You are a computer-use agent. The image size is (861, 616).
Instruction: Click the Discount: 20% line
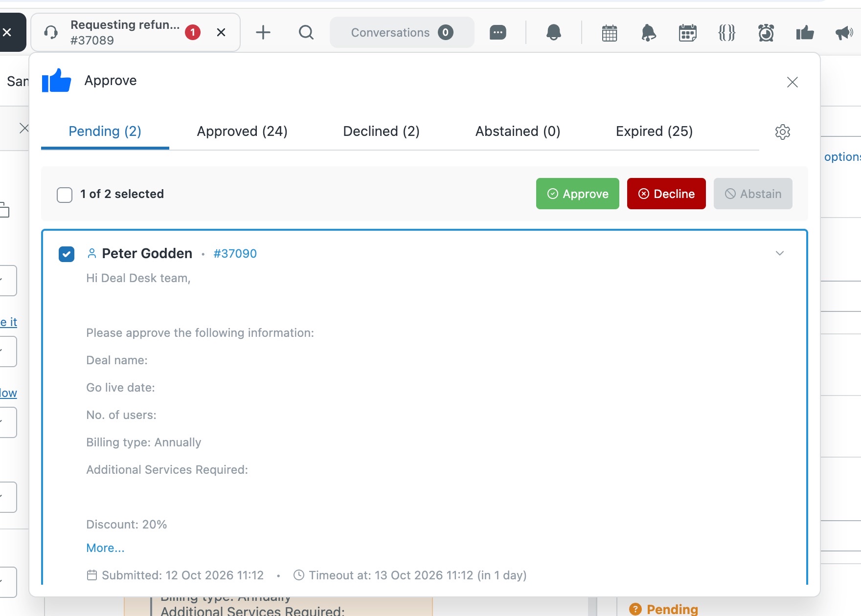127,525
